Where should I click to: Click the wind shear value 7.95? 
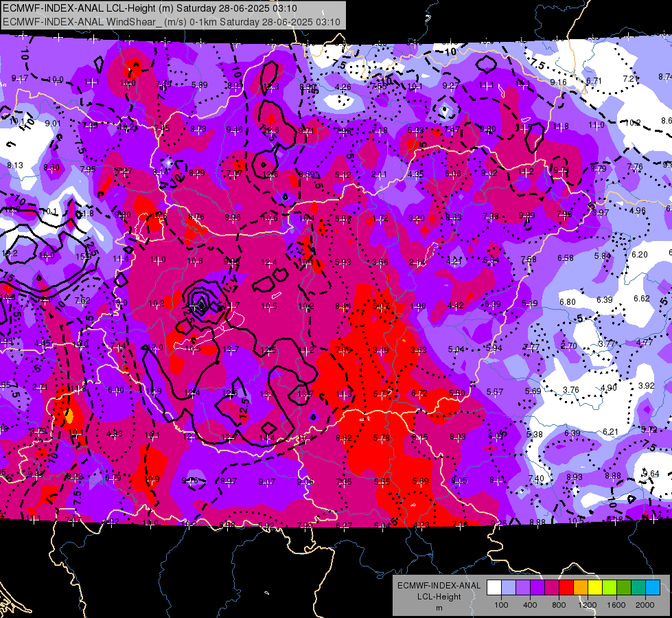(x=87, y=170)
